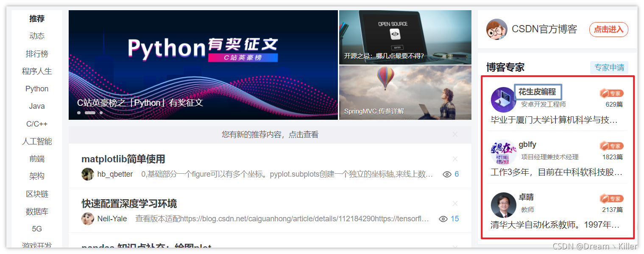
Task: Select the 区块链 category
Action: (x=37, y=194)
